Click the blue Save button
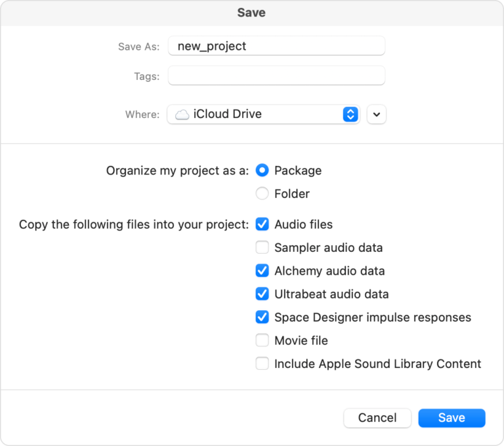 tap(451, 418)
